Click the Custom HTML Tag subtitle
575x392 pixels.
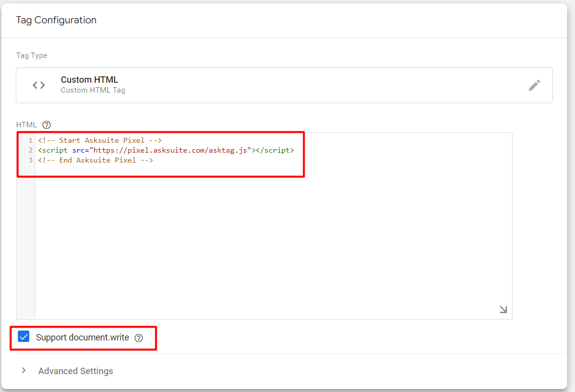[x=93, y=90]
